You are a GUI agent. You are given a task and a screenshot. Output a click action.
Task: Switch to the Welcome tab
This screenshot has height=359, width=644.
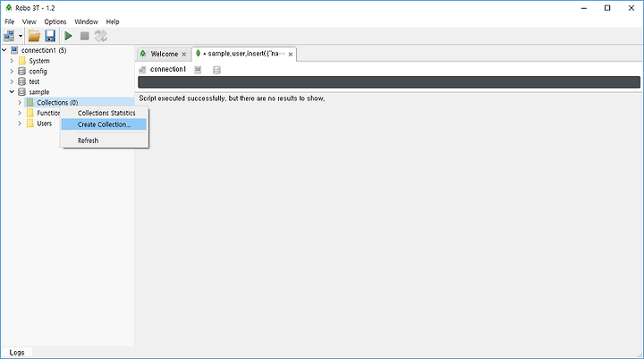click(164, 54)
